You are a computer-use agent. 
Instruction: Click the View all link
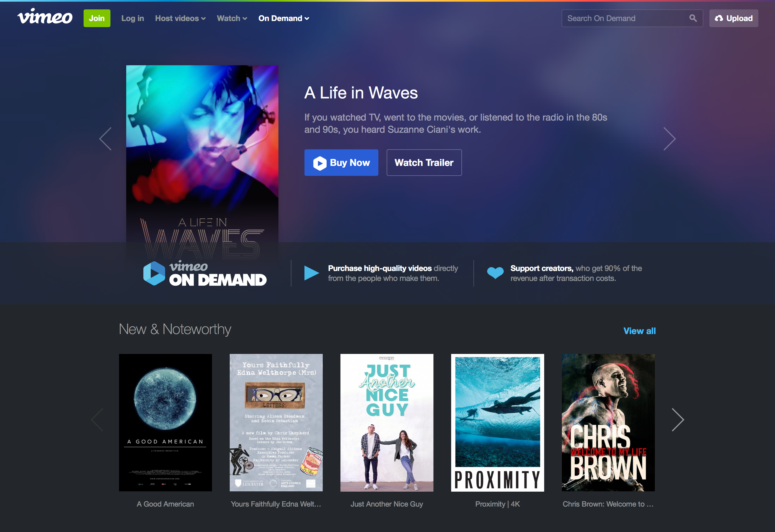(640, 330)
